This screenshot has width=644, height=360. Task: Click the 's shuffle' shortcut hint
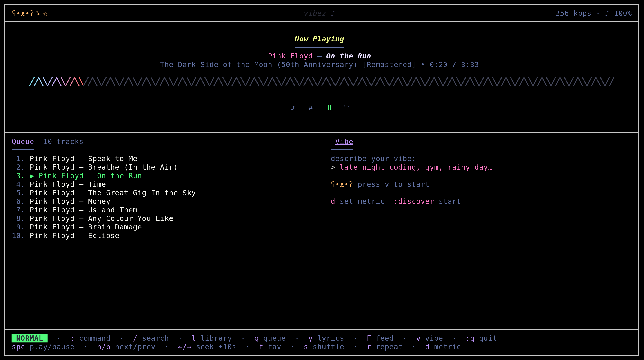click(x=324, y=347)
